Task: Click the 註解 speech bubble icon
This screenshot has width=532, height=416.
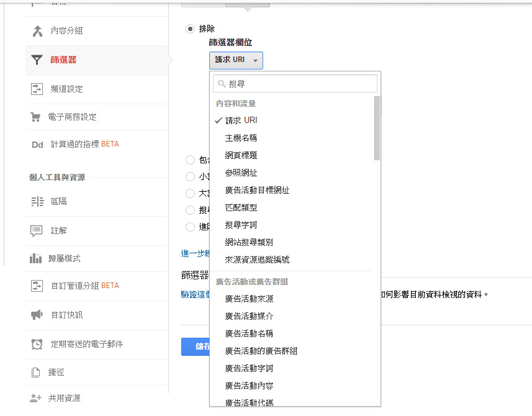Action: tap(37, 230)
